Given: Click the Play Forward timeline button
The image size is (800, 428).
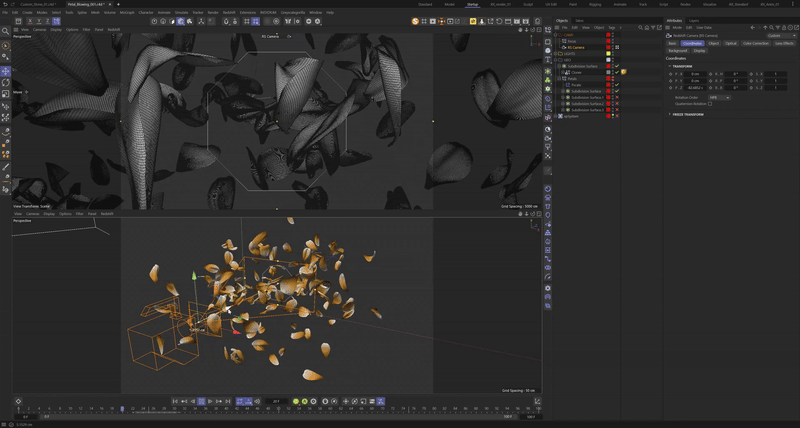Looking at the screenshot, I should pos(210,401).
